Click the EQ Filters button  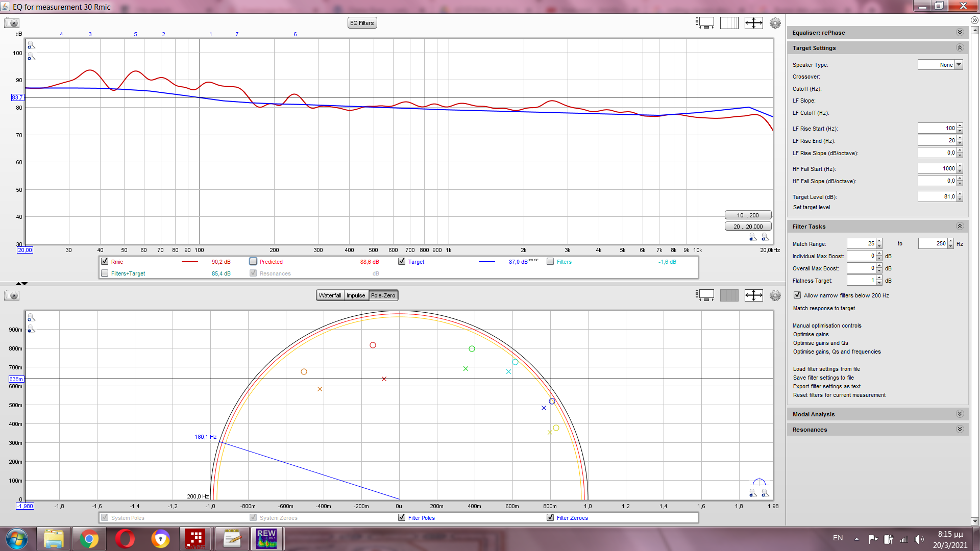click(362, 23)
